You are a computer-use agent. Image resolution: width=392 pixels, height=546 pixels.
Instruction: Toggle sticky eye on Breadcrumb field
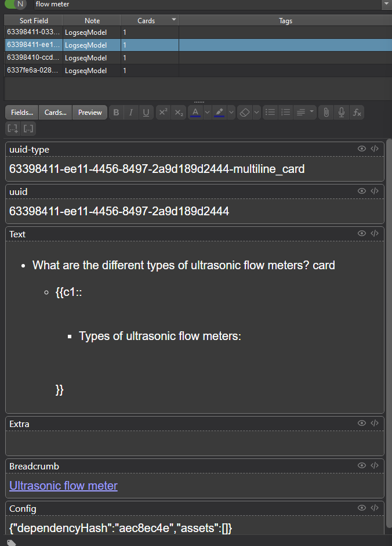(362, 465)
